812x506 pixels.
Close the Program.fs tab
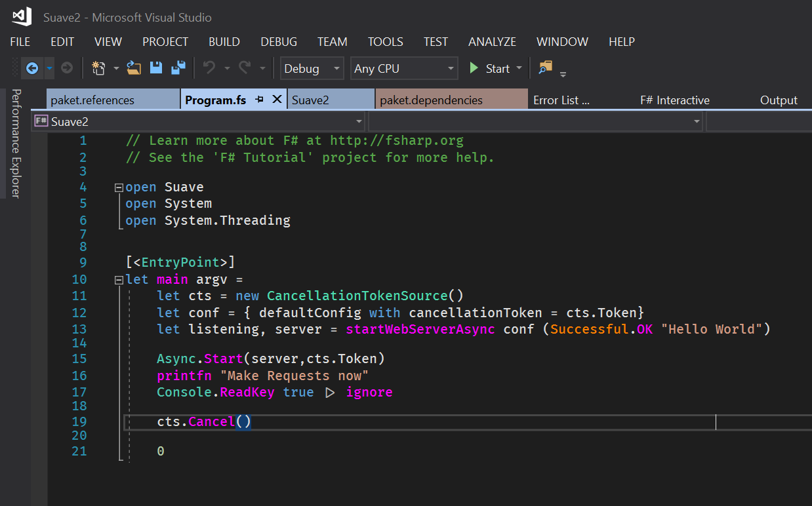(x=277, y=100)
